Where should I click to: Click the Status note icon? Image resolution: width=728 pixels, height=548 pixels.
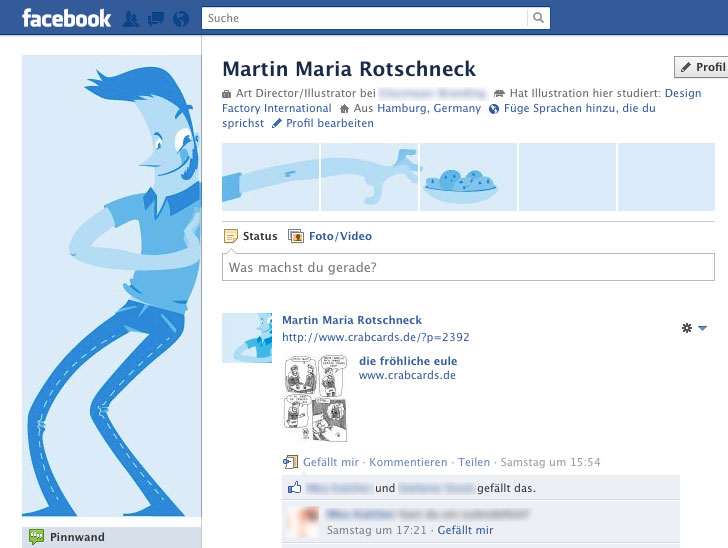coord(230,236)
